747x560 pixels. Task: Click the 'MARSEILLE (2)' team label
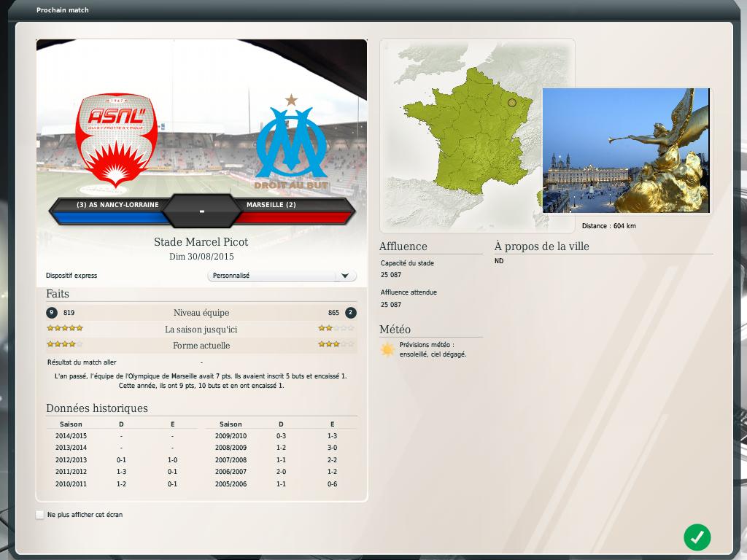271,205
